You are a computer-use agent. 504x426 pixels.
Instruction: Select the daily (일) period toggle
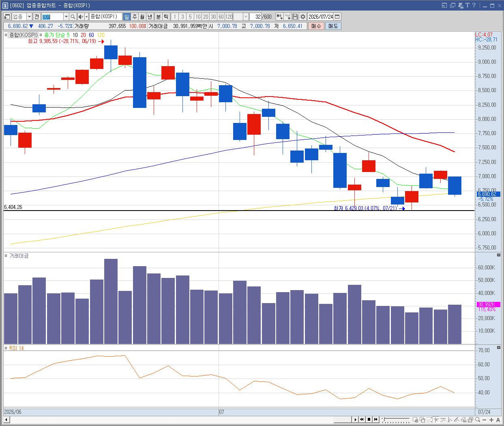point(127,17)
